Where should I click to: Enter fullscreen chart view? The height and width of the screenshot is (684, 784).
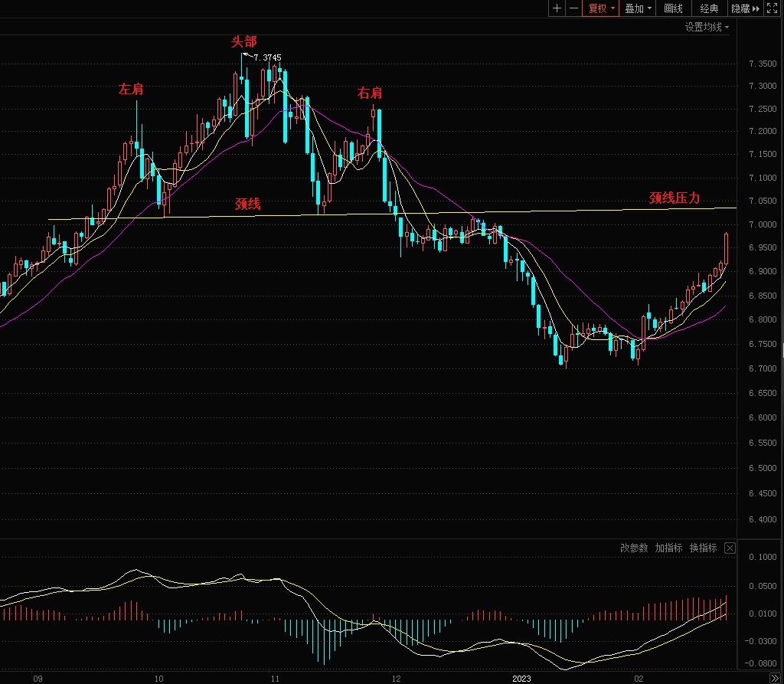point(773,8)
